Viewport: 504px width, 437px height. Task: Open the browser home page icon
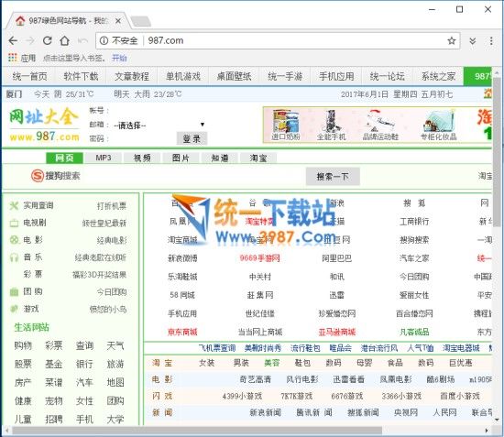(x=65, y=40)
